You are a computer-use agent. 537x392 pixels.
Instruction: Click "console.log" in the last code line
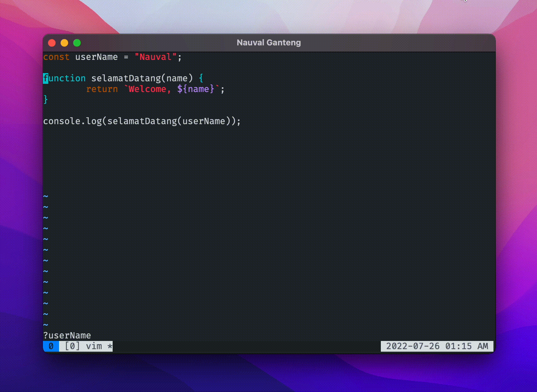point(73,121)
